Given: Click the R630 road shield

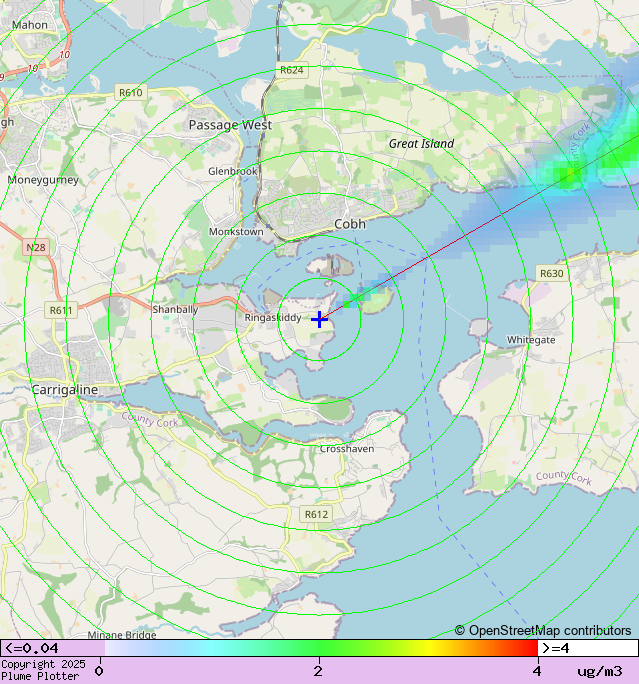Looking at the screenshot, I should click(552, 274).
